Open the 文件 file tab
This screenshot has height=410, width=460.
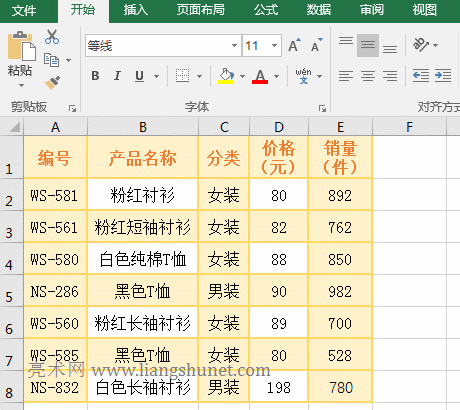click(24, 11)
